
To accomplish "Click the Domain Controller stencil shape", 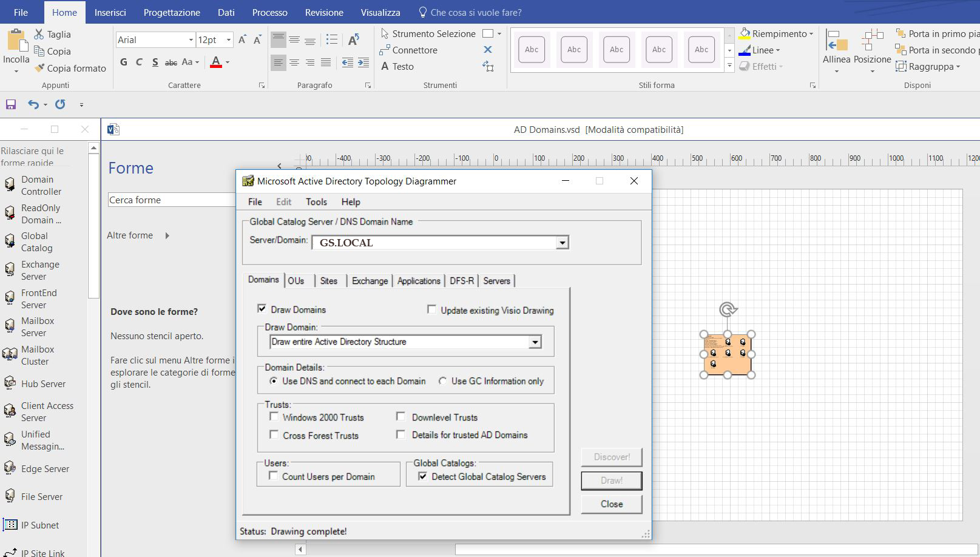I will [34, 185].
